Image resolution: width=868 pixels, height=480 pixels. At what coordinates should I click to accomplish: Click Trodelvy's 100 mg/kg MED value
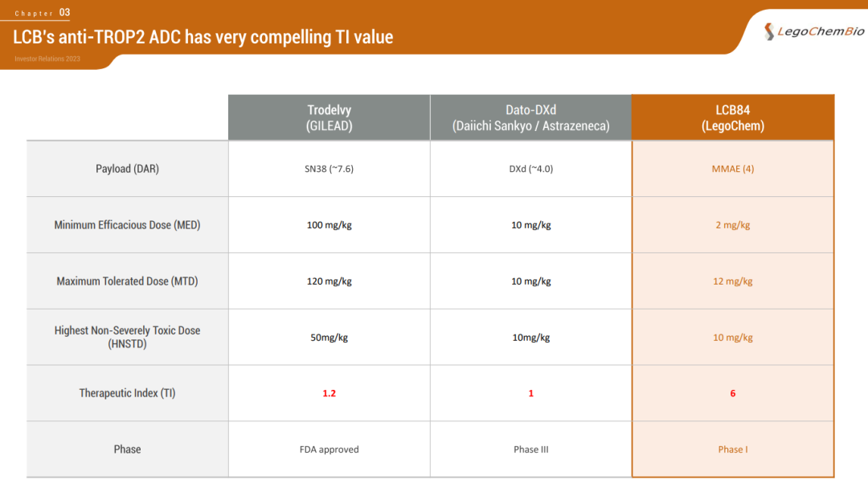[329, 225]
